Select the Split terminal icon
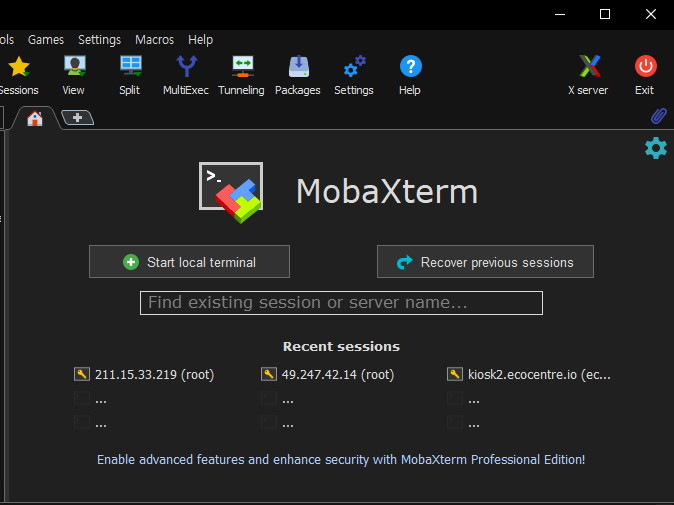 pos(131,66)
